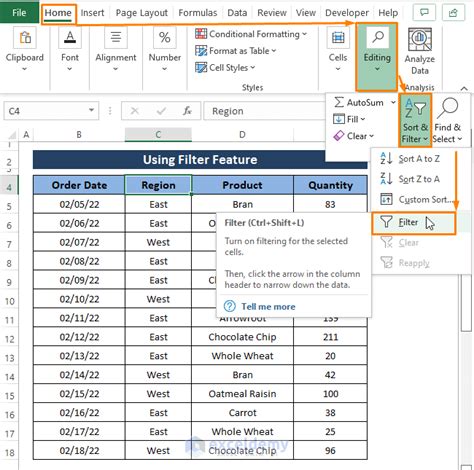Viewport: 474px width, 470px height.
Task: Click the Share icon button
Action: [453, 13]
